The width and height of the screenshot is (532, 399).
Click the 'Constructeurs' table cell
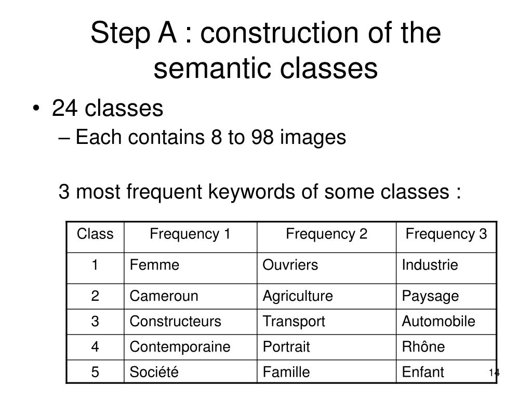click(191, 322)
